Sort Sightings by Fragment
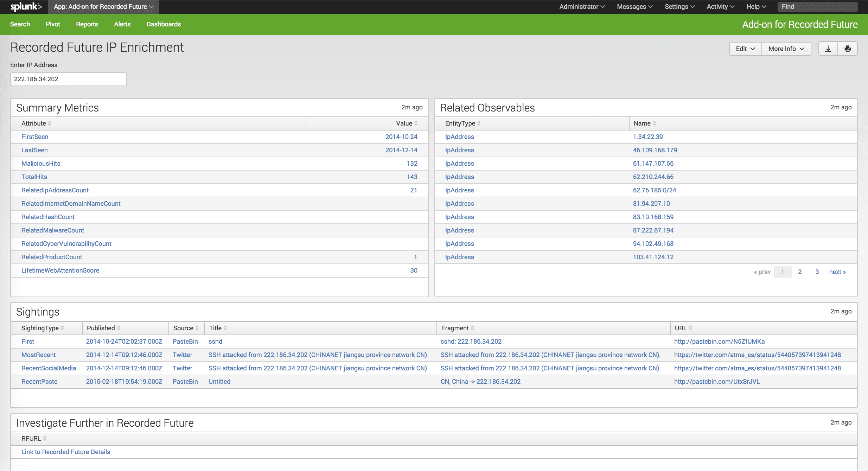The image size is (868, 471). (458, 328)
